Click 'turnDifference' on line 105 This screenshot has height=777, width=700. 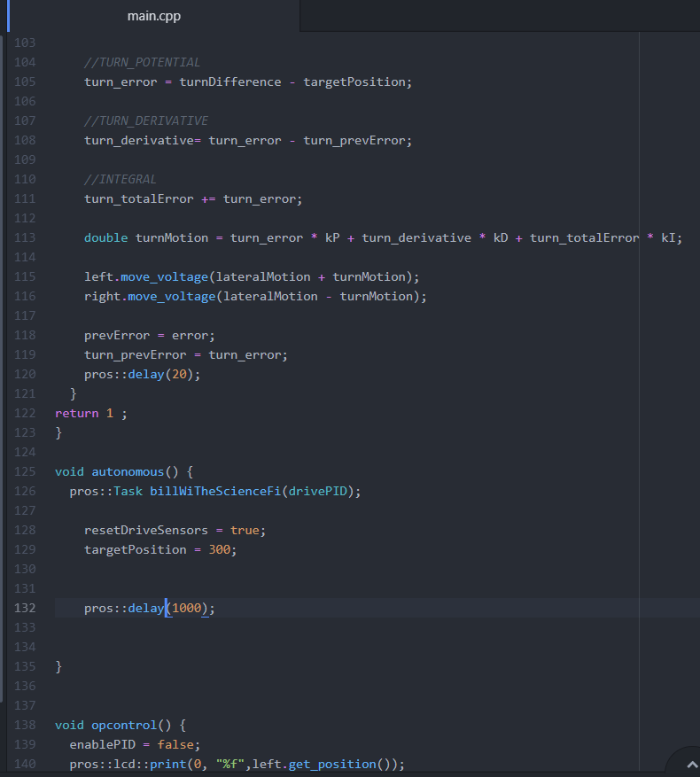230,82
